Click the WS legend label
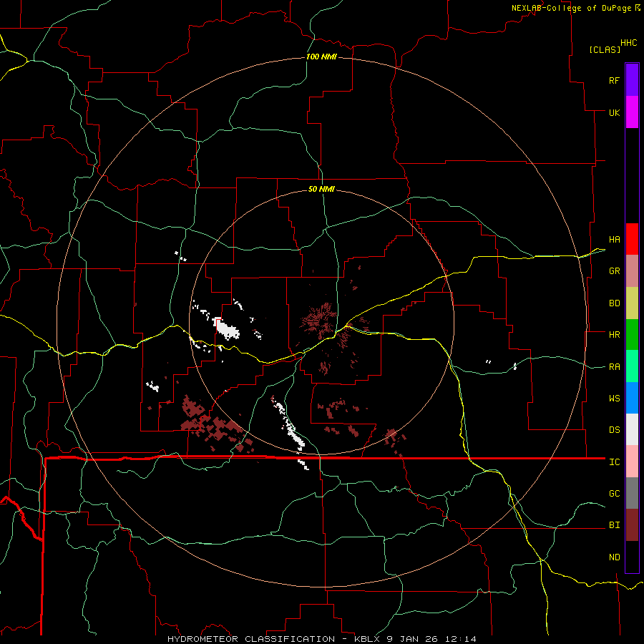This screenshot has height=644, width=644. (614, 399)
